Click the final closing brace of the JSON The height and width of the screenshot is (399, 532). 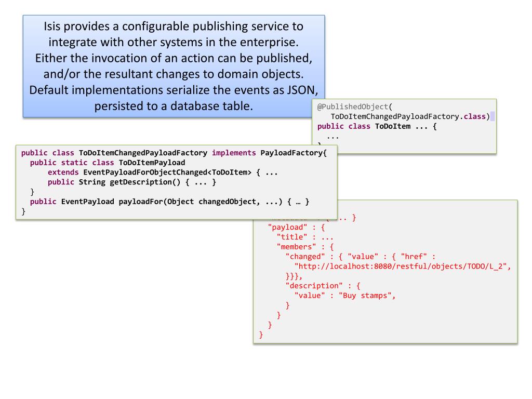click(261, 335)
